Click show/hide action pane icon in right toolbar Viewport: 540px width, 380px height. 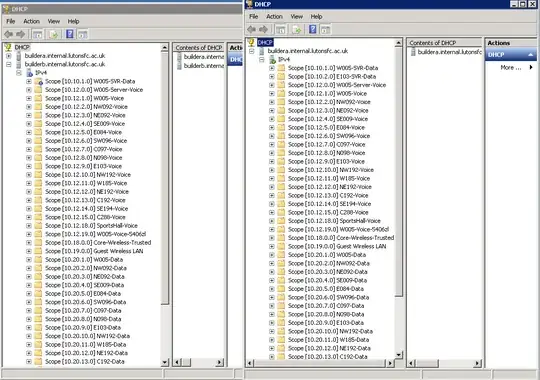click(x=325, y=30)
